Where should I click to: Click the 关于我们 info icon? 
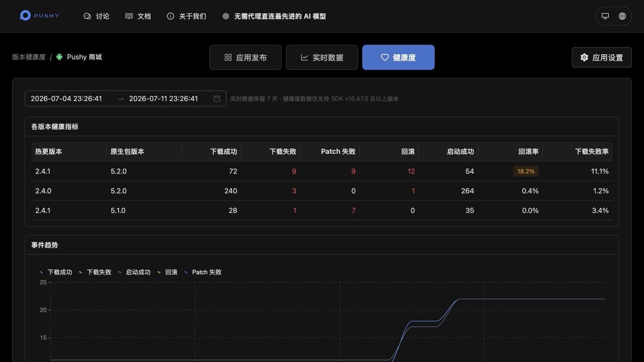click(x=171, y=16)
